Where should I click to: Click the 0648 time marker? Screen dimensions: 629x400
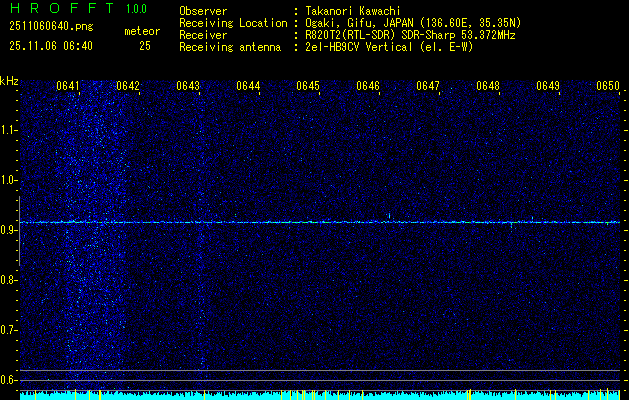click(488, 86)
